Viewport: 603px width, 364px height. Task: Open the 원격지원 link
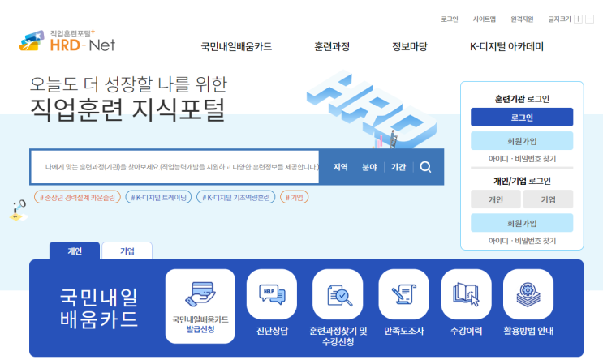click(522, 19)
